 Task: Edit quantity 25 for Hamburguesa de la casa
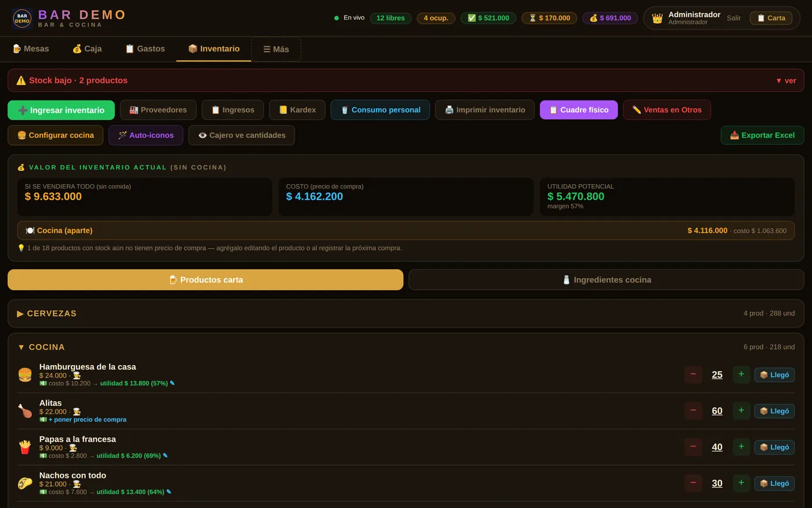point(717,375)
